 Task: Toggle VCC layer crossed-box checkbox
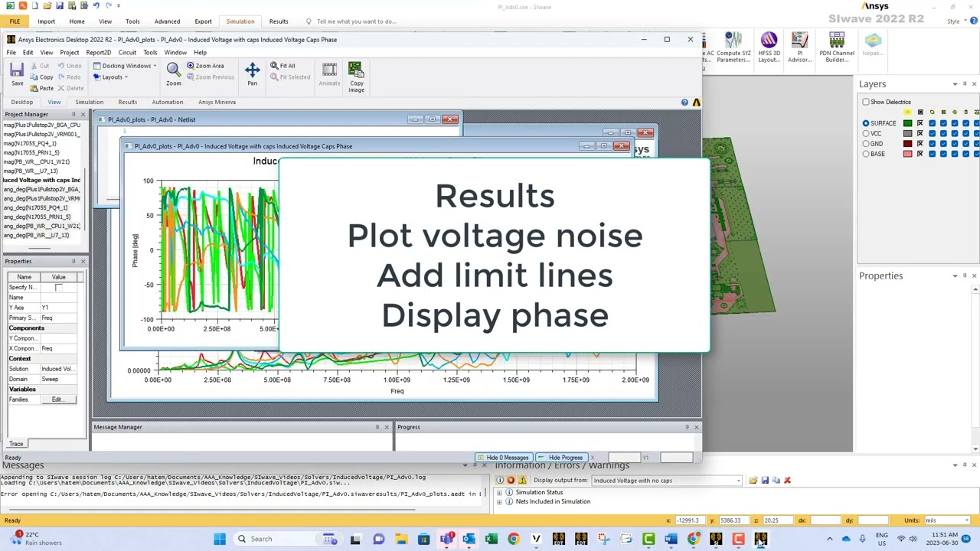click(920, 133)
